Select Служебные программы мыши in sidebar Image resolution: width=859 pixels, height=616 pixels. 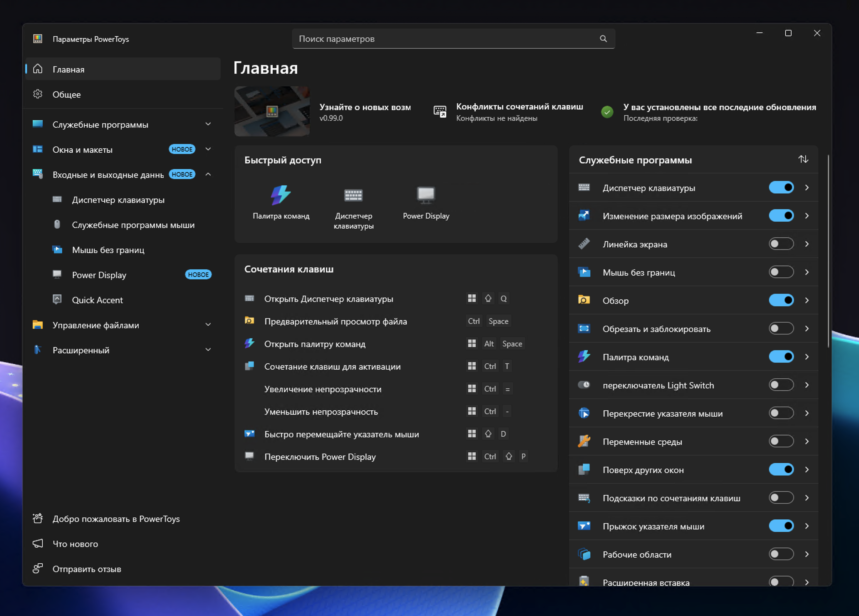pyautogui.click(x=133, y=225)
